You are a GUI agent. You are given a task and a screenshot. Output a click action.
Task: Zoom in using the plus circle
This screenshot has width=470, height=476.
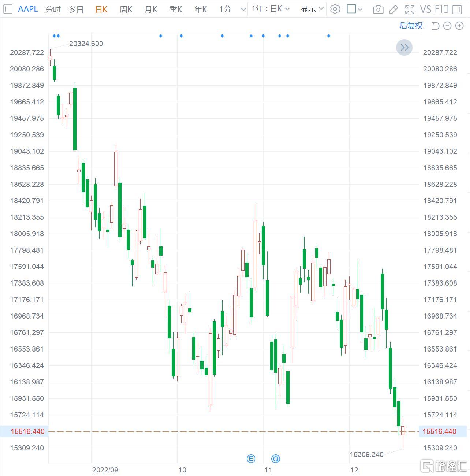(x=459, y=26)
